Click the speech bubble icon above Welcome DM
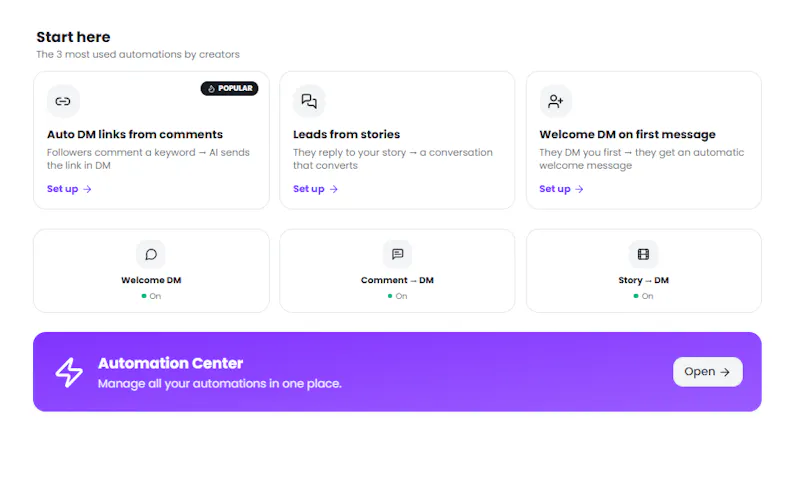This screenshot has width=800, height=482. 151,254
